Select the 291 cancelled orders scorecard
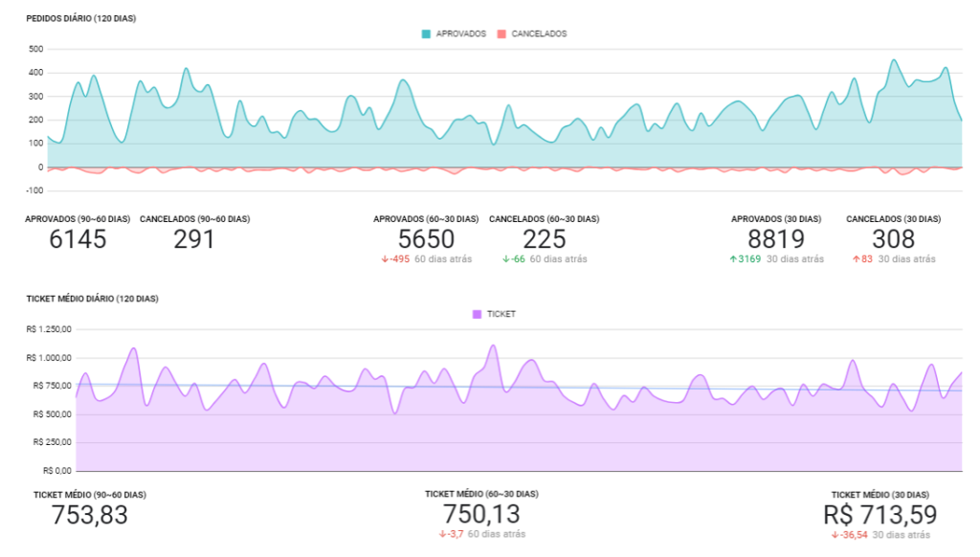The height and width of the screenshot is (557, 980). pos(194,239)
